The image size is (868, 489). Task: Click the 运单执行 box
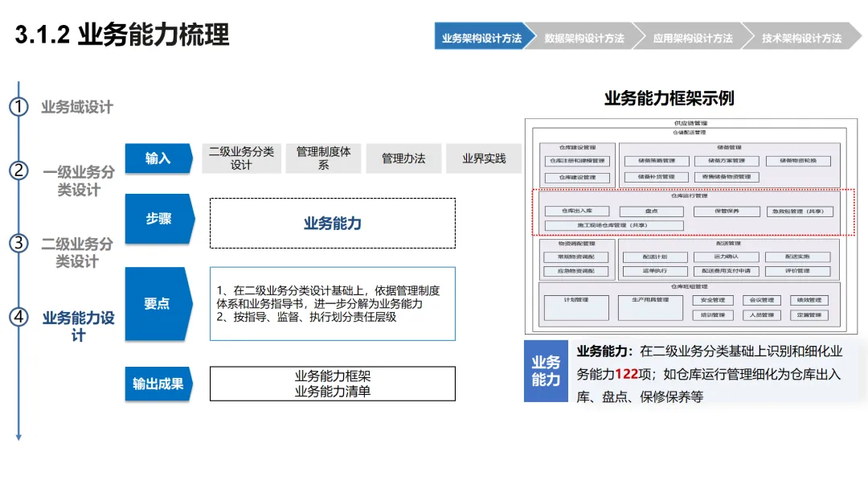tap(655, 271)
